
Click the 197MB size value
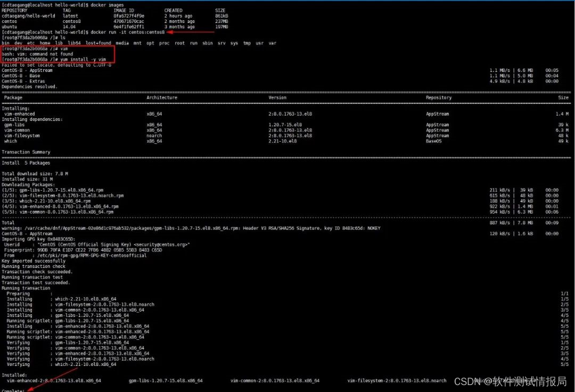click(x=221, y=27)
